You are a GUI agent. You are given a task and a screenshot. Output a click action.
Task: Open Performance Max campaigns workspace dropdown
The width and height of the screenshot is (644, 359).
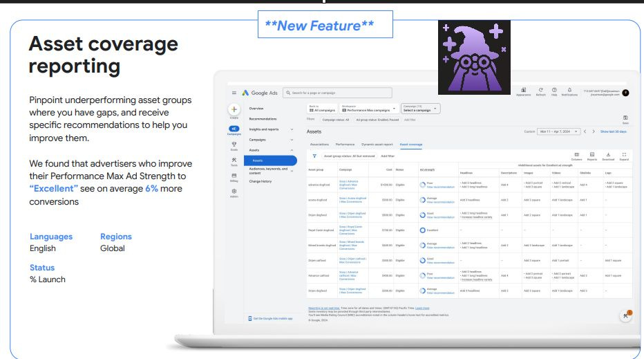click(x=369, y=109)
